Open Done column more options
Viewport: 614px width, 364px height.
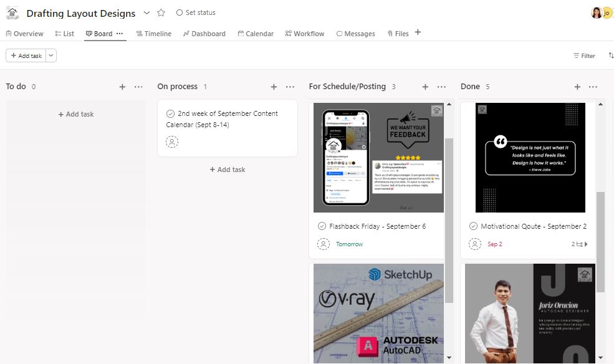coord(593,87)
